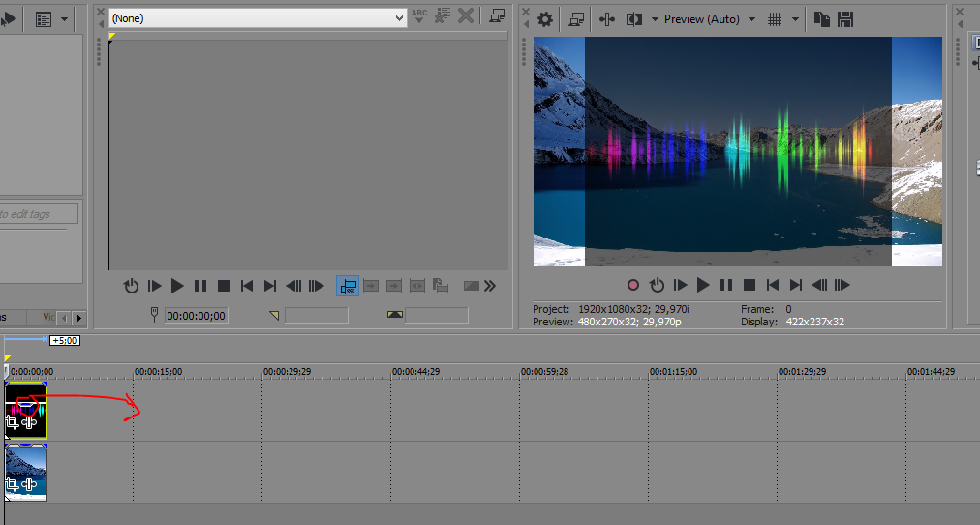
Task: Go to start under the video preview
Action: 773,285
